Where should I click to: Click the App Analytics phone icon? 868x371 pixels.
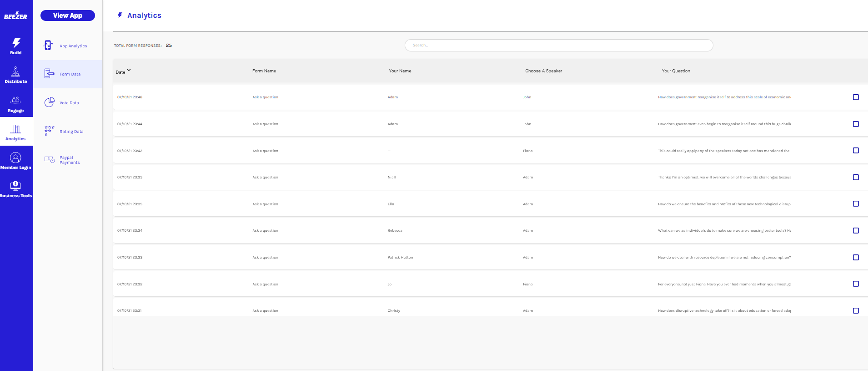[48, 46]
